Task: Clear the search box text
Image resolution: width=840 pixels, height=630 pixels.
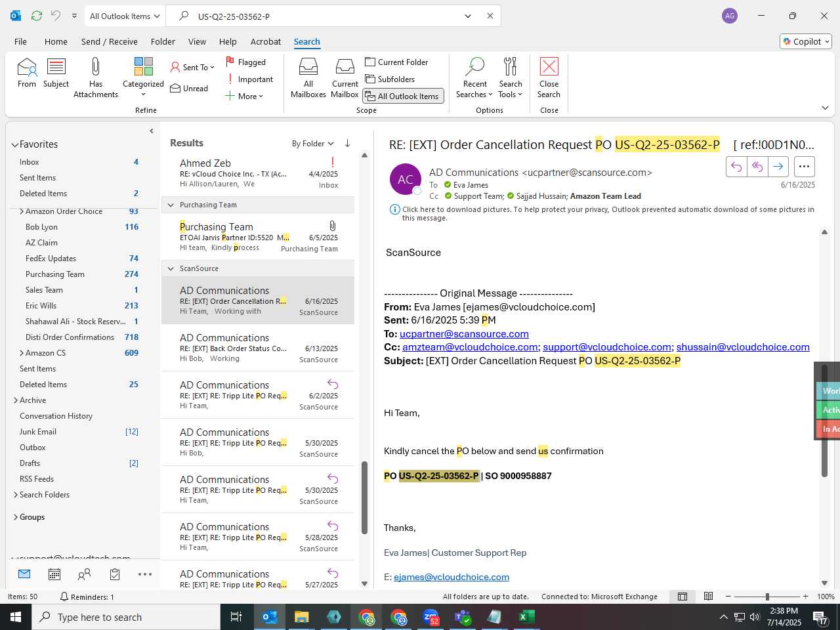Action: pyautogui.click(x=490, y=16)
